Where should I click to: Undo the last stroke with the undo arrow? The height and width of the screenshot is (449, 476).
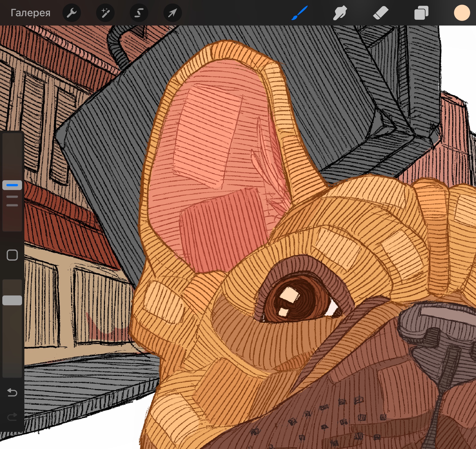(12, 393)
